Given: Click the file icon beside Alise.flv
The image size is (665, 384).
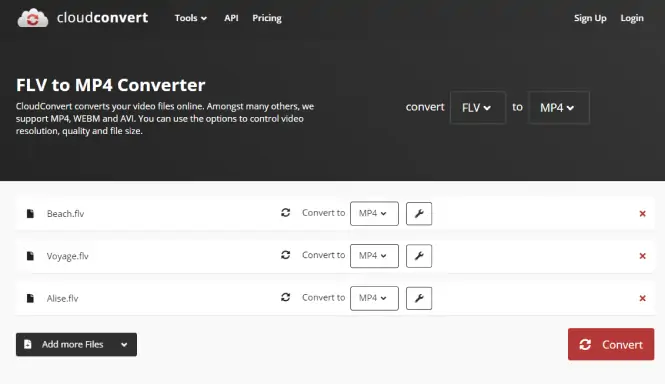Looking at the screenshot, I should [30, 298].
